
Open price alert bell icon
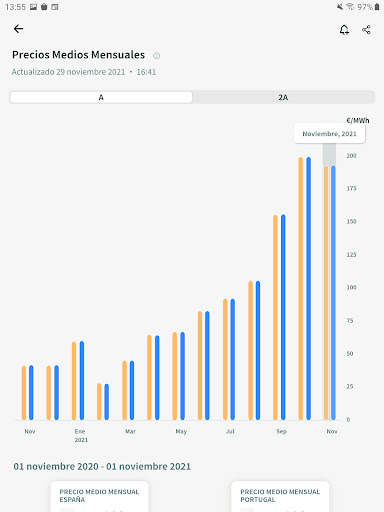344,30
